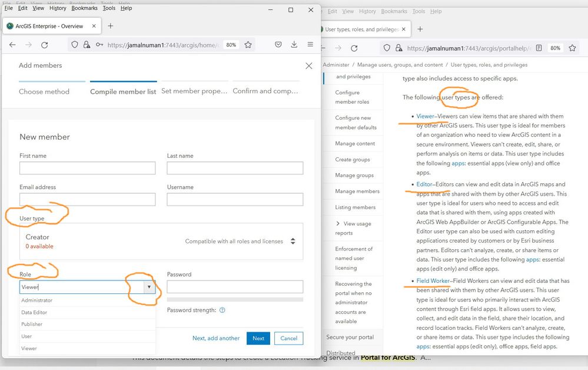Open the Editor user type link

[424, 184]
